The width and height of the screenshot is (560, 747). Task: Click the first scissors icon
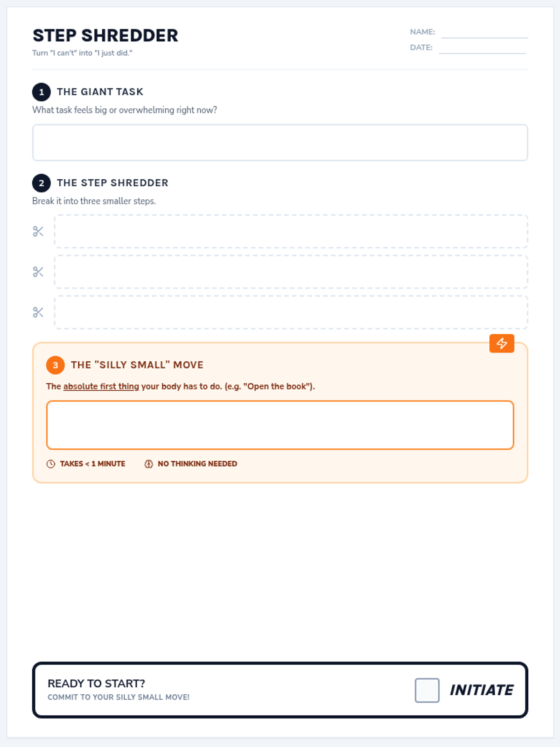38,232
